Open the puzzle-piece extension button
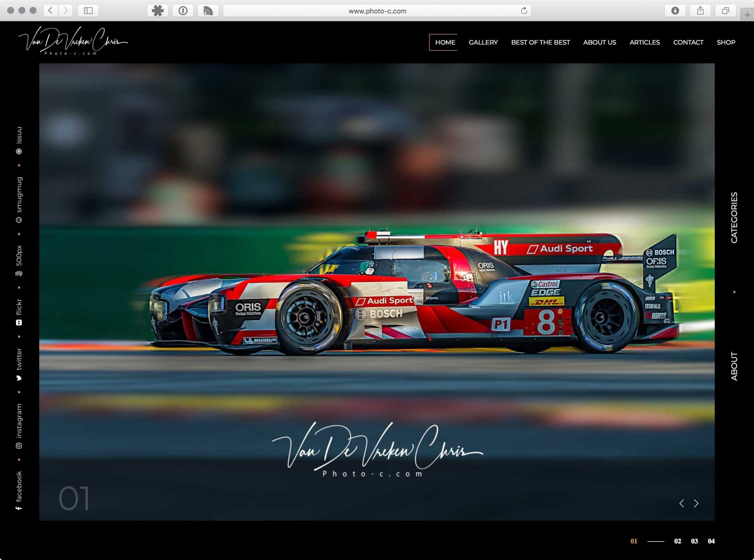Viewport: 754px width, 560px height. pyautogui.click(x=158, y=10)
